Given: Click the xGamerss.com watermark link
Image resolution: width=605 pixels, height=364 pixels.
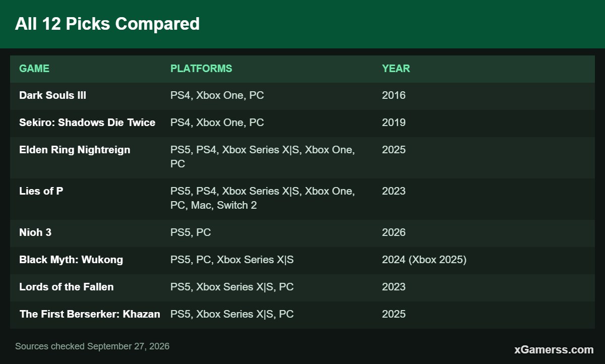Looking at the screenshot, I should pos(554,349).
